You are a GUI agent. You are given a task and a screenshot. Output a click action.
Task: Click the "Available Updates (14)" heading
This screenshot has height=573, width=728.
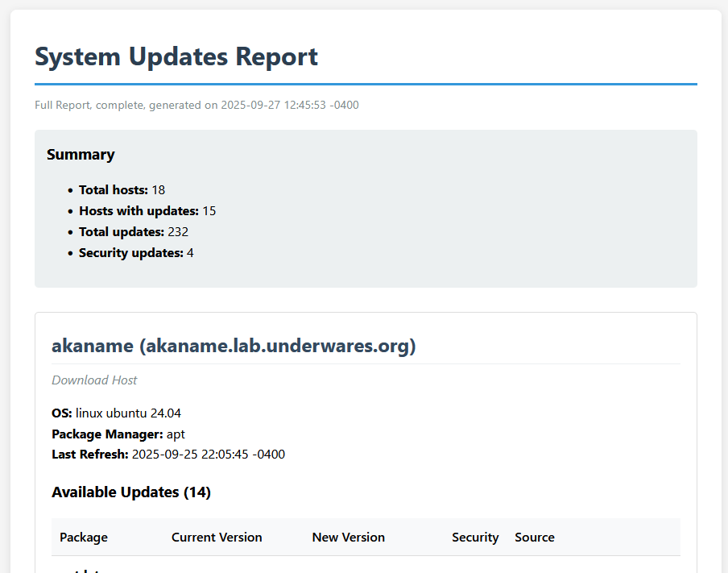pyautogui.click(x=131, y=492)
